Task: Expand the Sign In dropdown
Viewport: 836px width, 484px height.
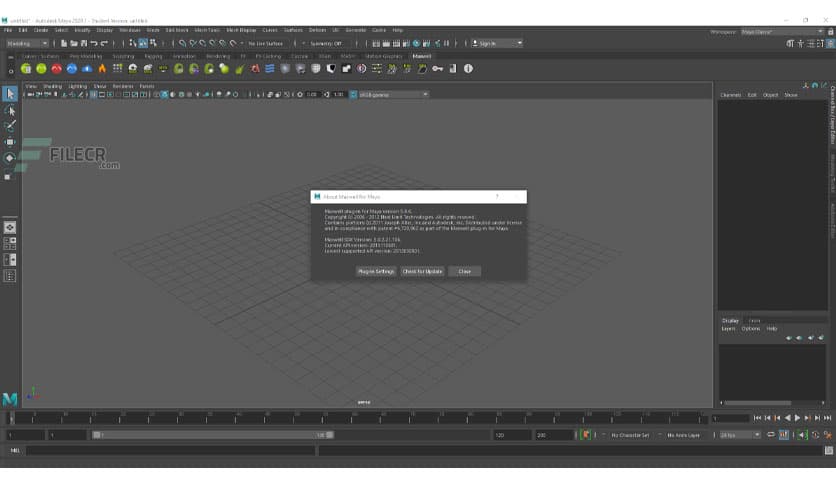Action: (497, 43)
